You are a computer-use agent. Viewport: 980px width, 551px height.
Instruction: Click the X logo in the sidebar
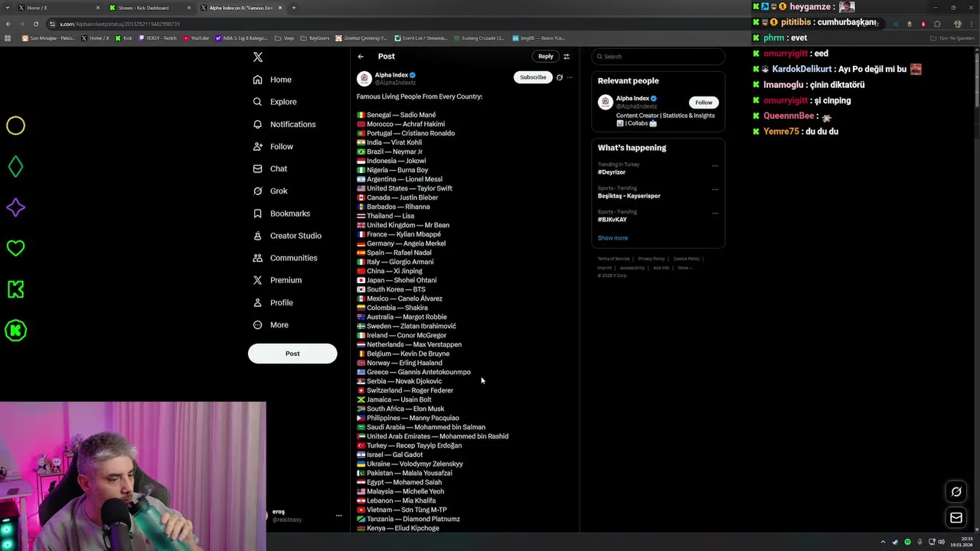(x=258, y=57)
